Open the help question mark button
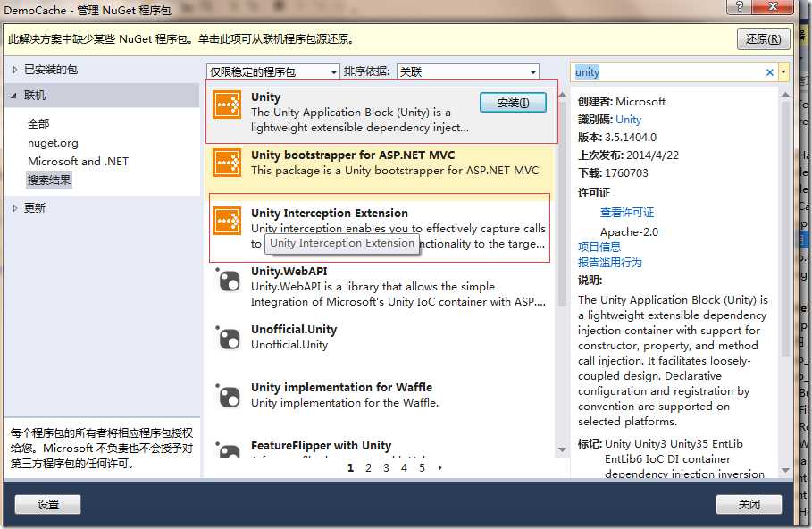812x529 pixels. point(740,7)
